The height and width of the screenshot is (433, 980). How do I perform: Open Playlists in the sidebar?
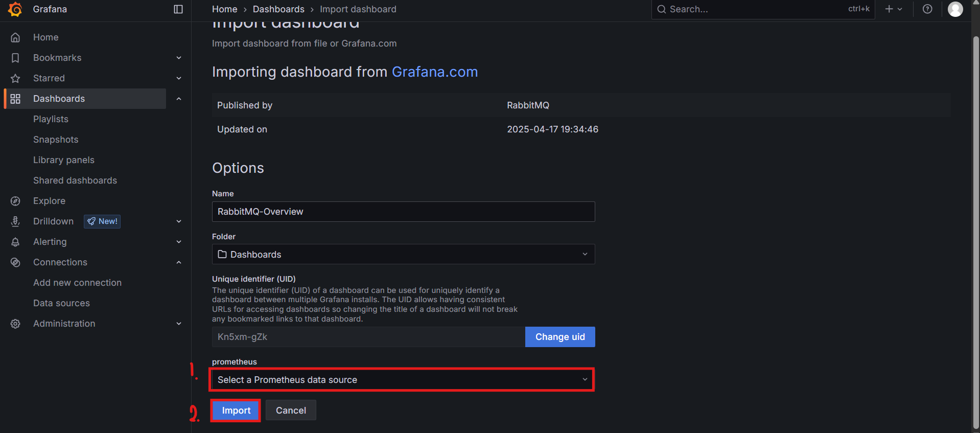coord(51,119)
